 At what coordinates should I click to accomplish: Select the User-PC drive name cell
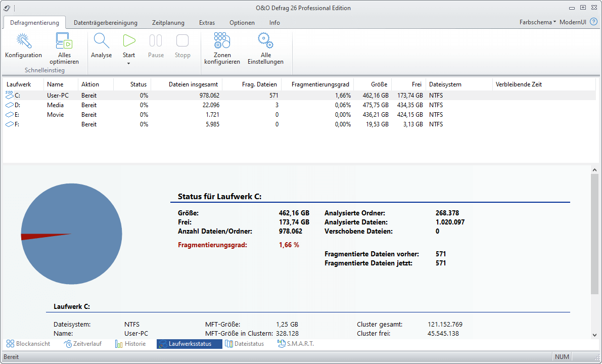click(x=58, y=95)
